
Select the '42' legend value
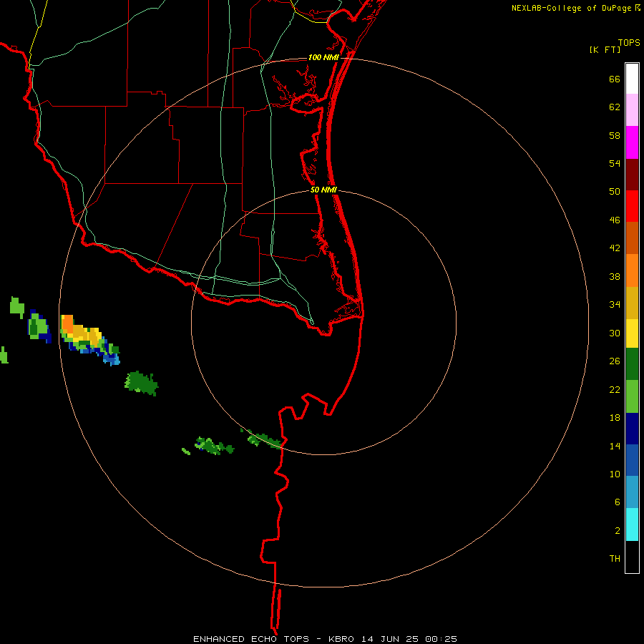click(x=615, y=248)
